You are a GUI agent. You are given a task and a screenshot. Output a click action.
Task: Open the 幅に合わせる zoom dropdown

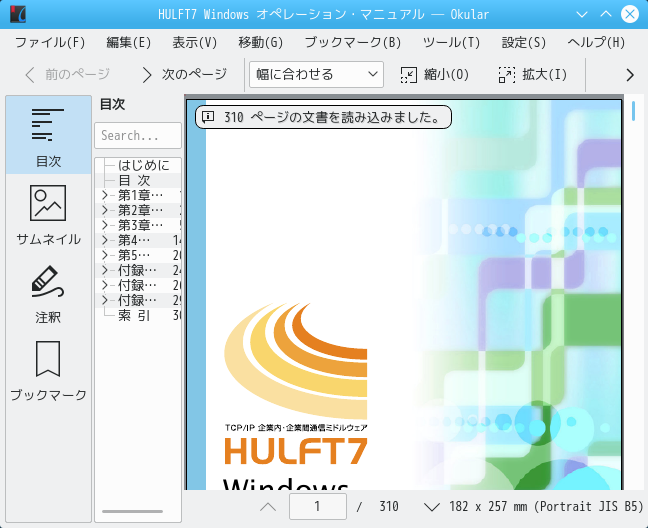coord(317,75)
